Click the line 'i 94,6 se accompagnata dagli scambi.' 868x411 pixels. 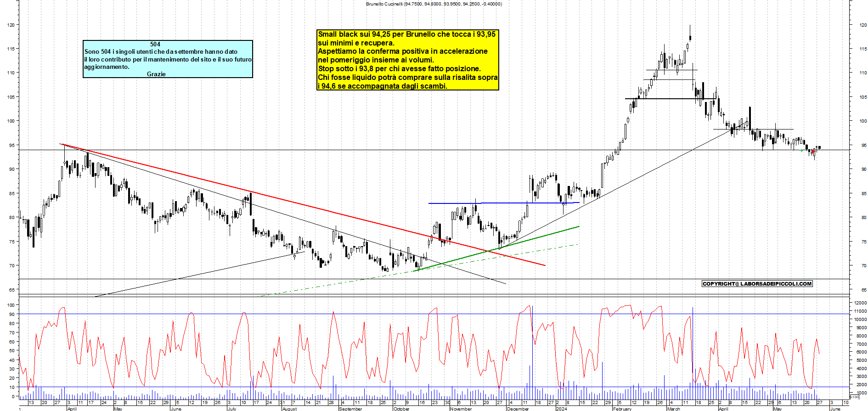pos(383,86)
